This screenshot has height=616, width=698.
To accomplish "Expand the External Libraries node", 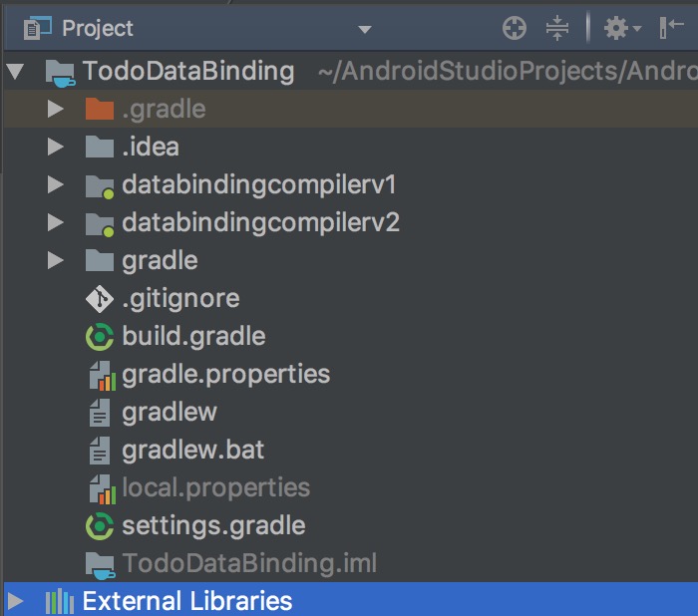I will (15, 601).
